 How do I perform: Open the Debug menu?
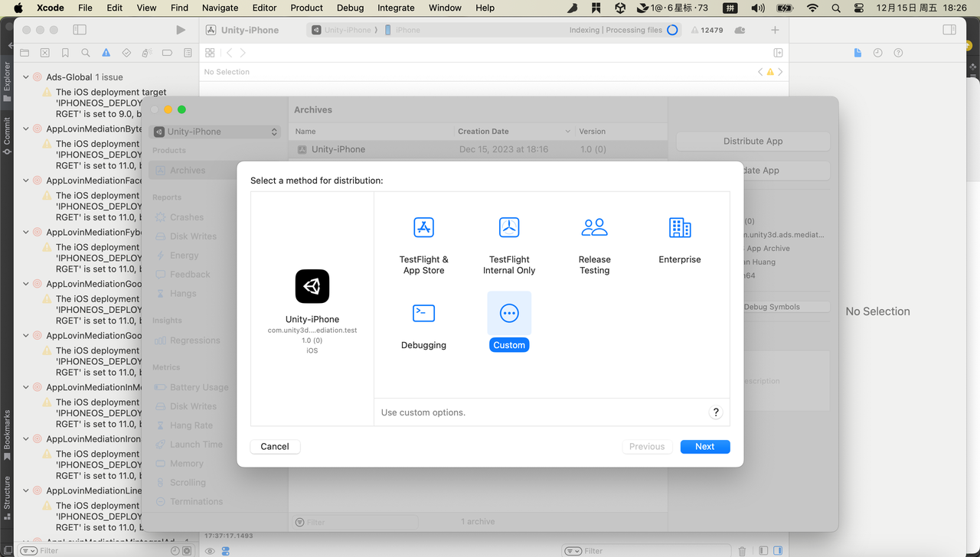[350, 8]
